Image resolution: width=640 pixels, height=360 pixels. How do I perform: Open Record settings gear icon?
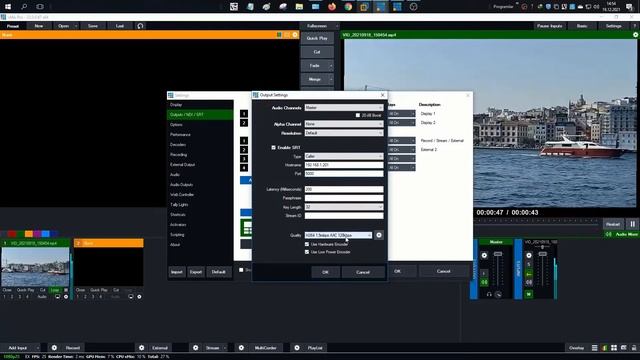tap(54, 348)
